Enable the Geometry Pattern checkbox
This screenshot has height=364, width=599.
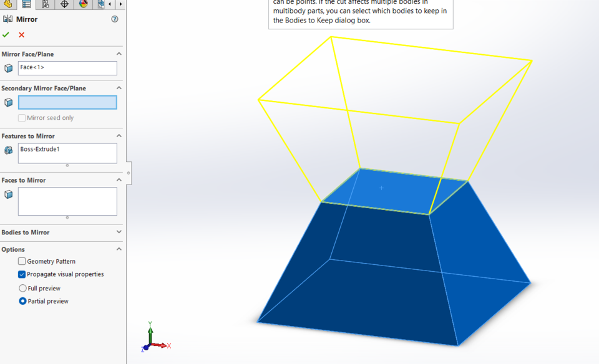22,261
